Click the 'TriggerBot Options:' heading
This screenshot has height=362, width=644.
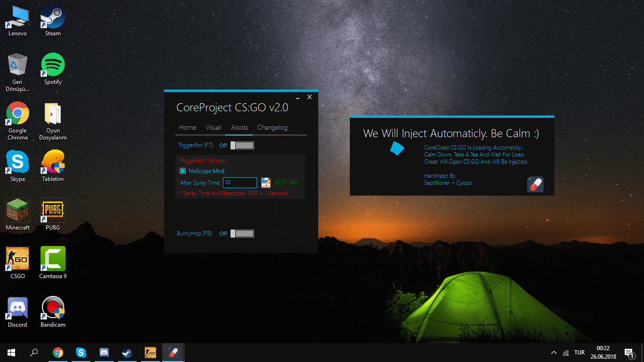coord(203,161)
